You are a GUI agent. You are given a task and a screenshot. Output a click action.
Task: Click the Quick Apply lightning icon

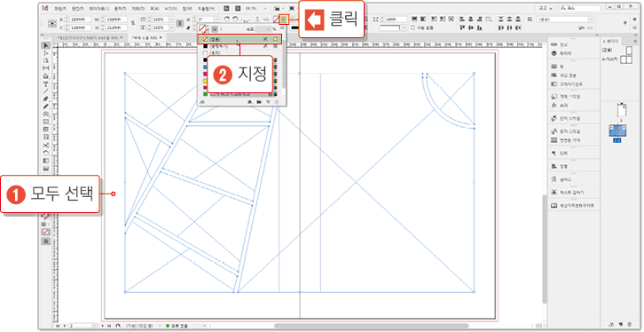625,22
